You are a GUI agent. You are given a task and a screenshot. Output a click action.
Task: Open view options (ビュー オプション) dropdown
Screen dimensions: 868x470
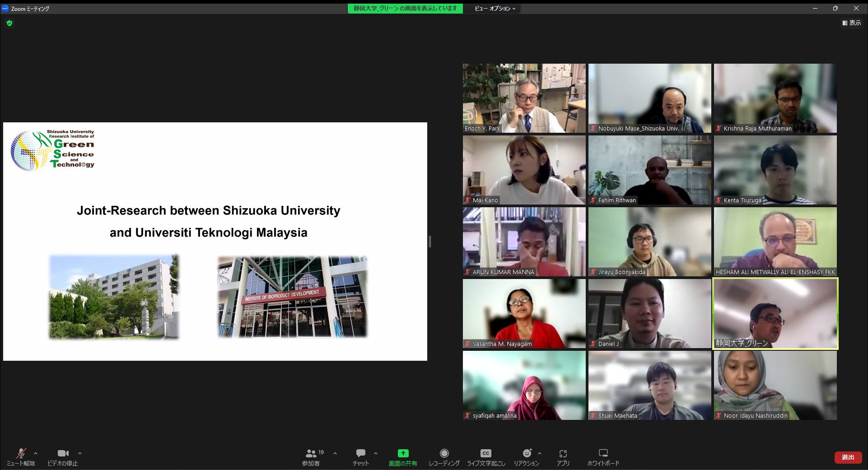point(495,9)
